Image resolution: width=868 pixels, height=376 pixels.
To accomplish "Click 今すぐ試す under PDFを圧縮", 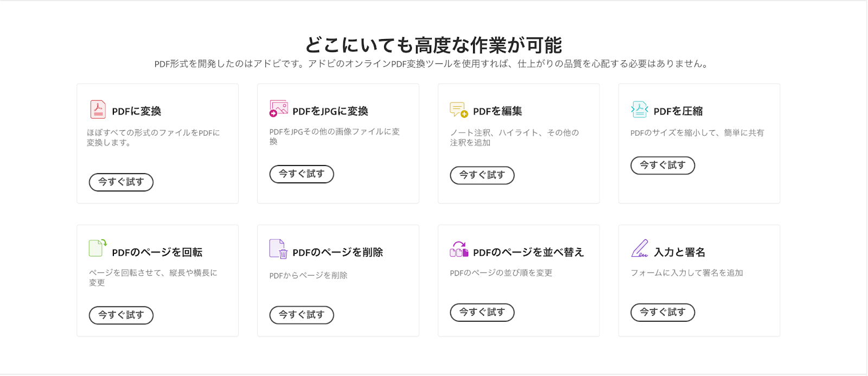I will (x=663, y=165).
